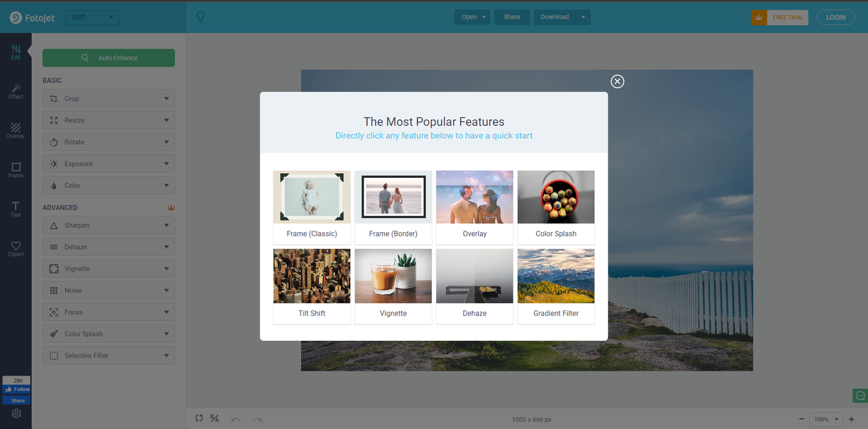Image resolution: width=868 pixels, height=429 pixels.
Task: Close the Popular Features dialog
Action: click(617, 81)
